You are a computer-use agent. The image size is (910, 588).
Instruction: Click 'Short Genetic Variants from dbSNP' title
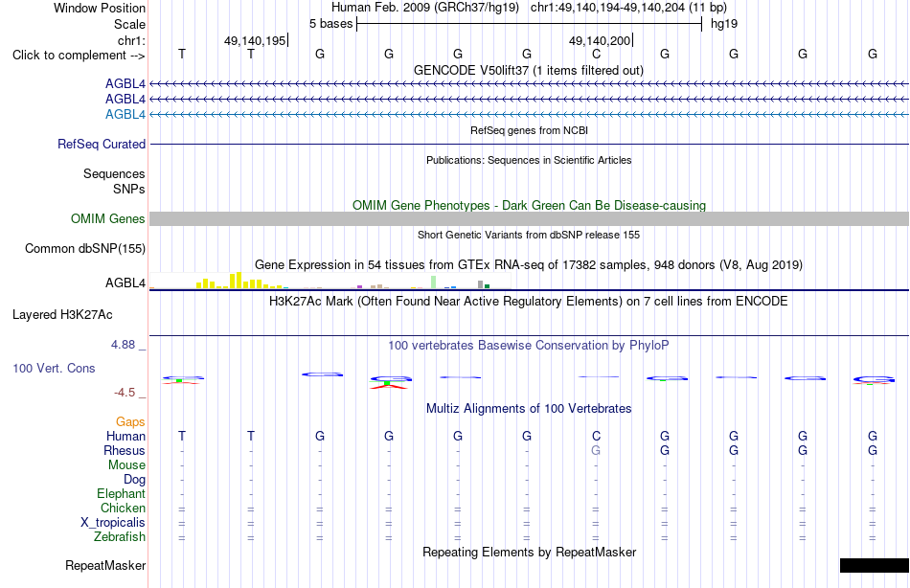[529, 235]
